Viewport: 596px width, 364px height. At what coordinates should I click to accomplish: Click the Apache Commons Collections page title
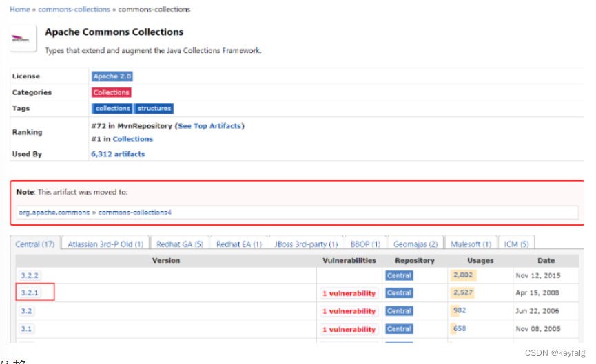[x=114, y=32]
